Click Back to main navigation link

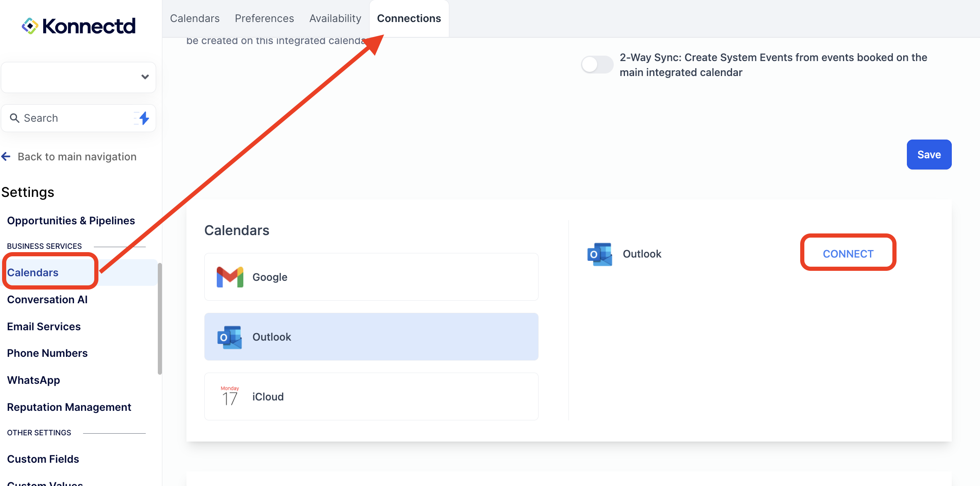(77, 157)
